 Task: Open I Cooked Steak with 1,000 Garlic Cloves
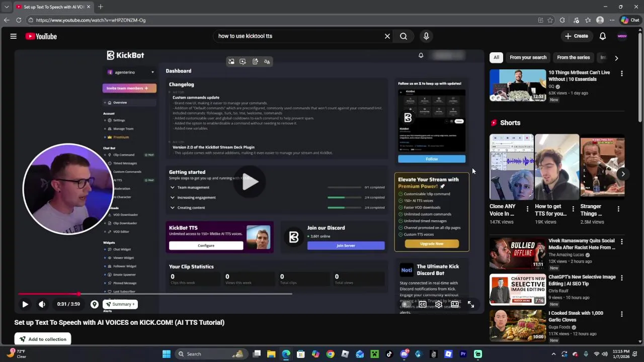[x=576, y=316]
